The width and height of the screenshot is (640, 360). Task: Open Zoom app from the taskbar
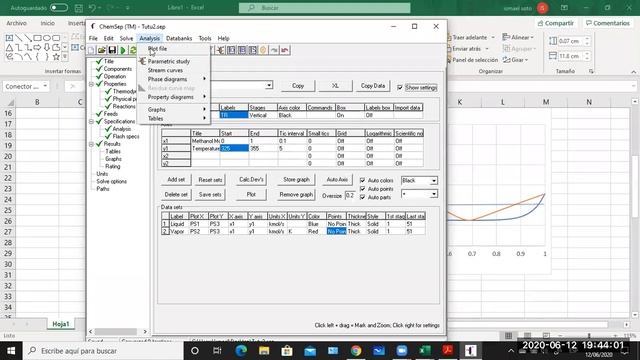click(402, 351)
